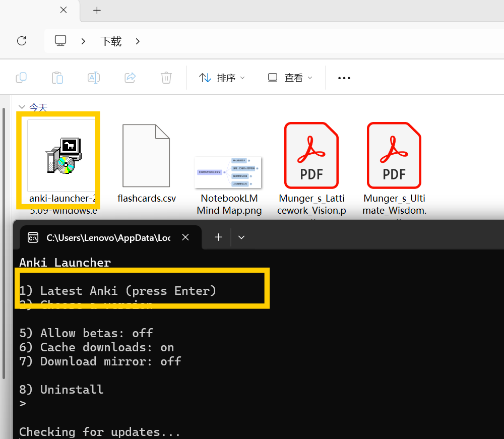Open the 查看 view dropdown

coord(290,78)
